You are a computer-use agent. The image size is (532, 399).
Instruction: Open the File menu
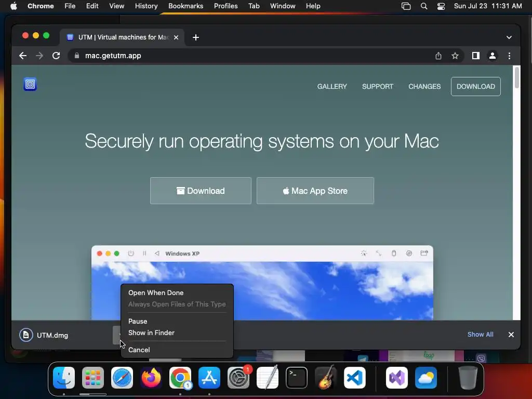[x=70, y=6]
